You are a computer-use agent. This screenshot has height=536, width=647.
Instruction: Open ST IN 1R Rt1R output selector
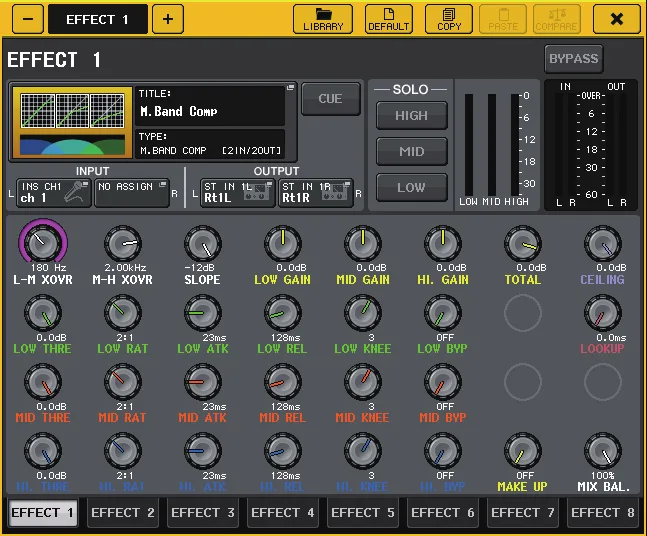(x=316, y=192)
